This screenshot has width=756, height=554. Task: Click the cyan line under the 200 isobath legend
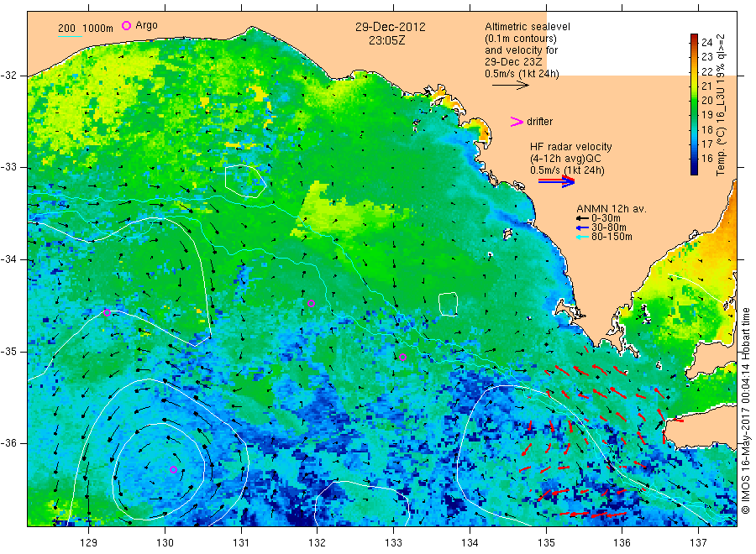click(70, 36)
